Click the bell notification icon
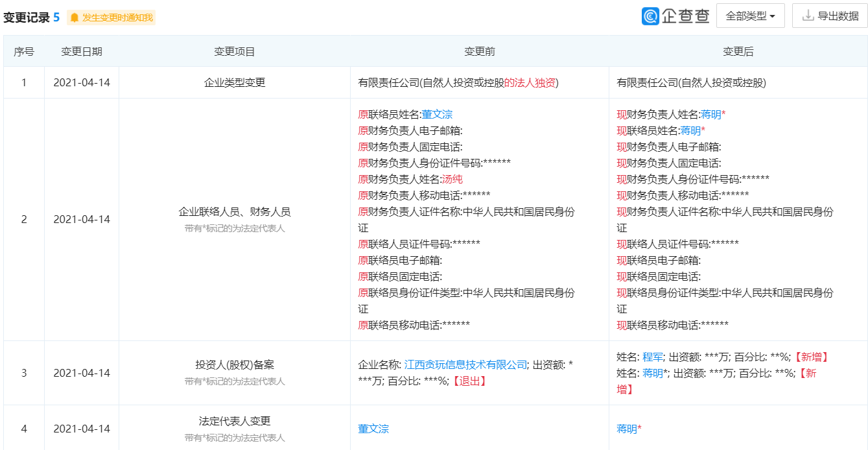Viewport: 868px width, 450px height. pyautogui.click(x=75, y=18)
